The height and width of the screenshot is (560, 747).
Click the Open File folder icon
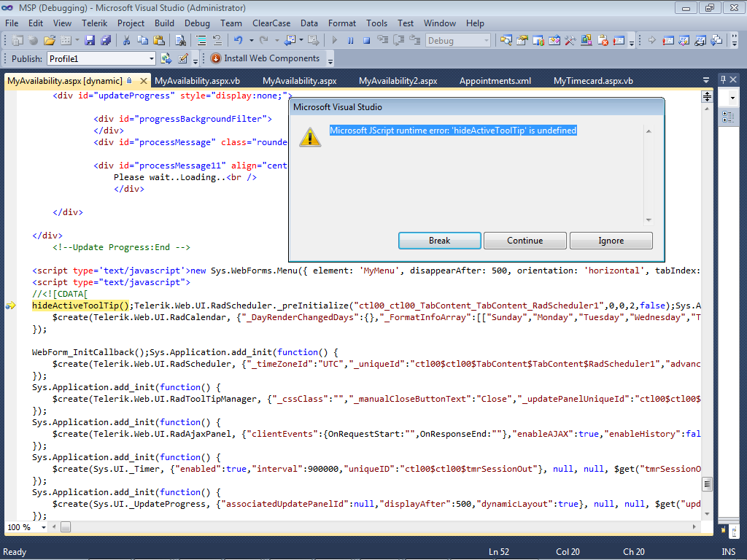pos(50,41)
